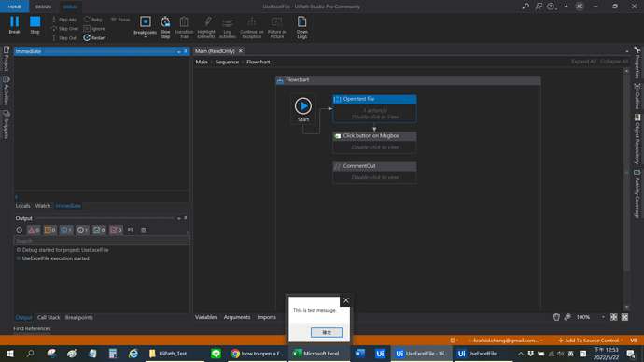Clear all Output panel messages
Viewport: 644px width, 362px height.
click(x=144, y=230)
